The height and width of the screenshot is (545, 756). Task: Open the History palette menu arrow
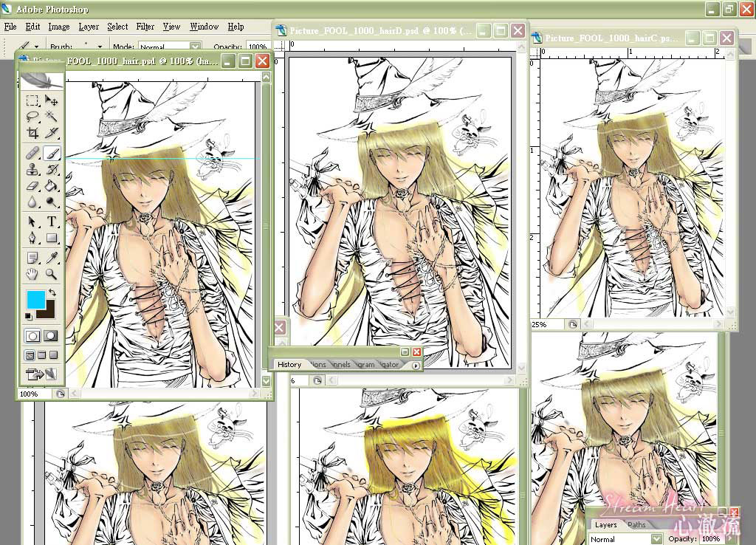pyautogui.click(x=416, y=365)
